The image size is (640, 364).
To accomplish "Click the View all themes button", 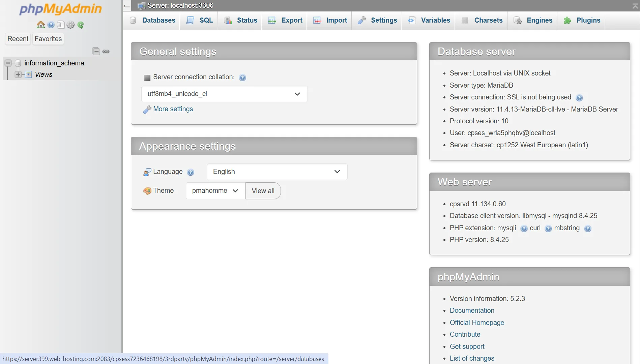I will click(x=263, y=191).
